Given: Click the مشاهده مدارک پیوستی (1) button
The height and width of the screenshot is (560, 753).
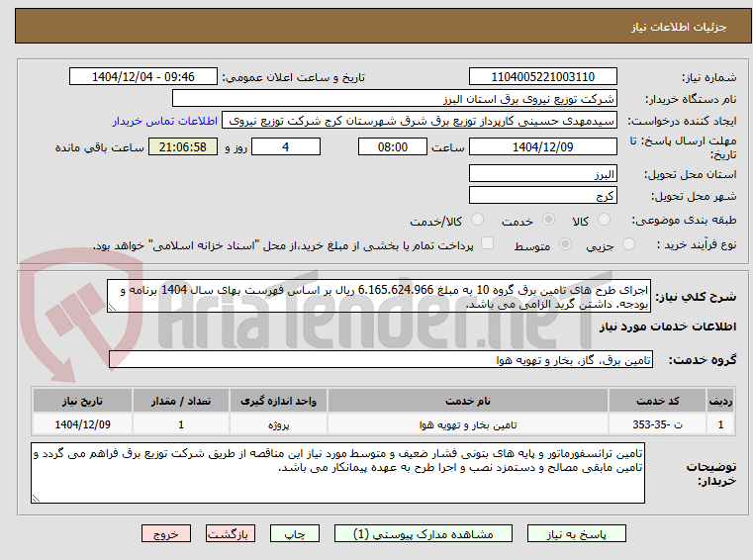Looking at the screenshot, I should 424,533.
